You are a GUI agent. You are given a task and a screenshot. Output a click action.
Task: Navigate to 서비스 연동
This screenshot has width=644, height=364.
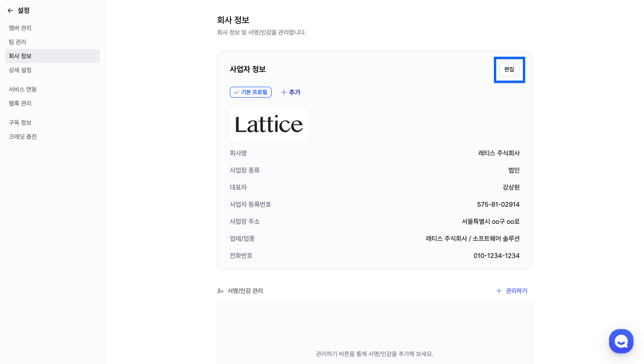[x=53, y=89]
